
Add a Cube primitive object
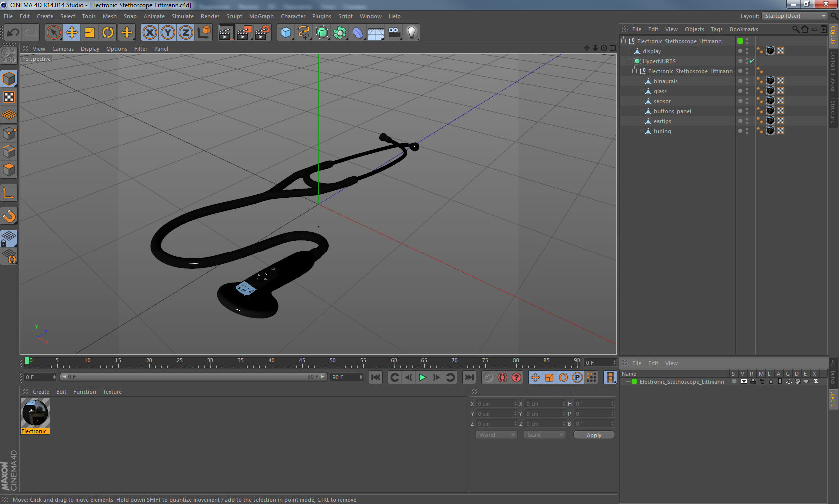[x=285, y=33]
